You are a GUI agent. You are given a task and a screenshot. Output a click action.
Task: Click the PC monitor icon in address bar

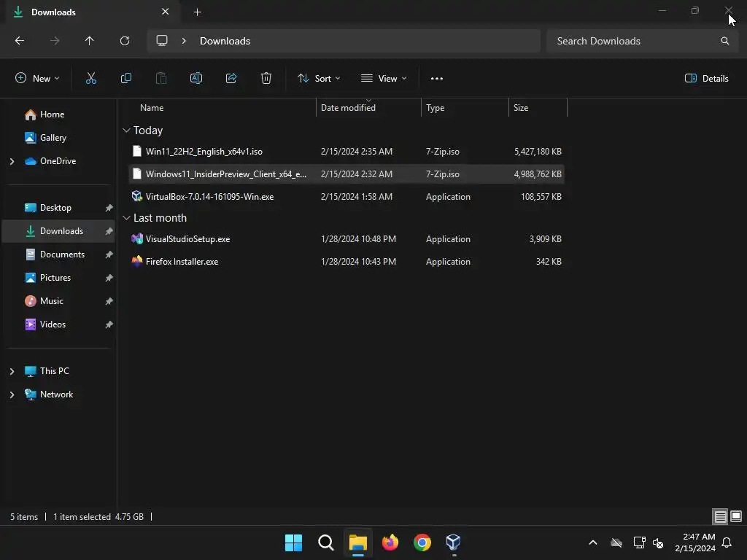coord(162,41)
